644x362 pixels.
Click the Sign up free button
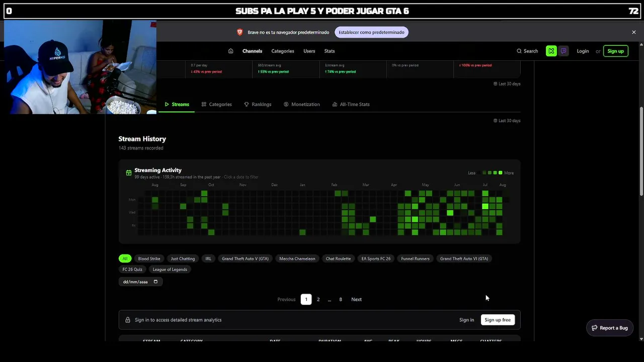pos(498,320)
